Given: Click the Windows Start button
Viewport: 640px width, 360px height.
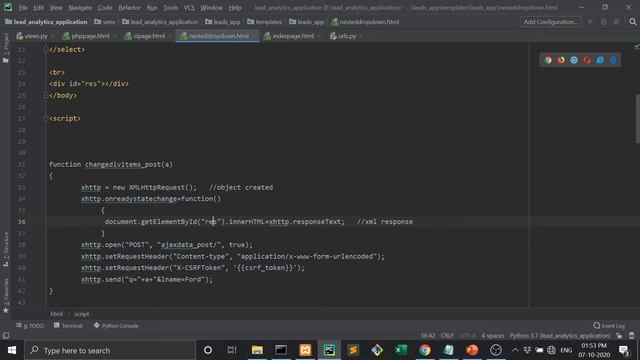Looking at the screenshot, I should pos(12,350).
